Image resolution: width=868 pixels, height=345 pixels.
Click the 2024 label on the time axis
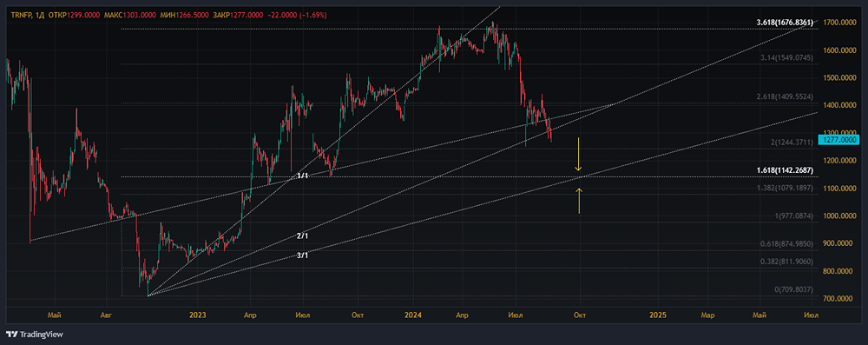tap(412, 315)
